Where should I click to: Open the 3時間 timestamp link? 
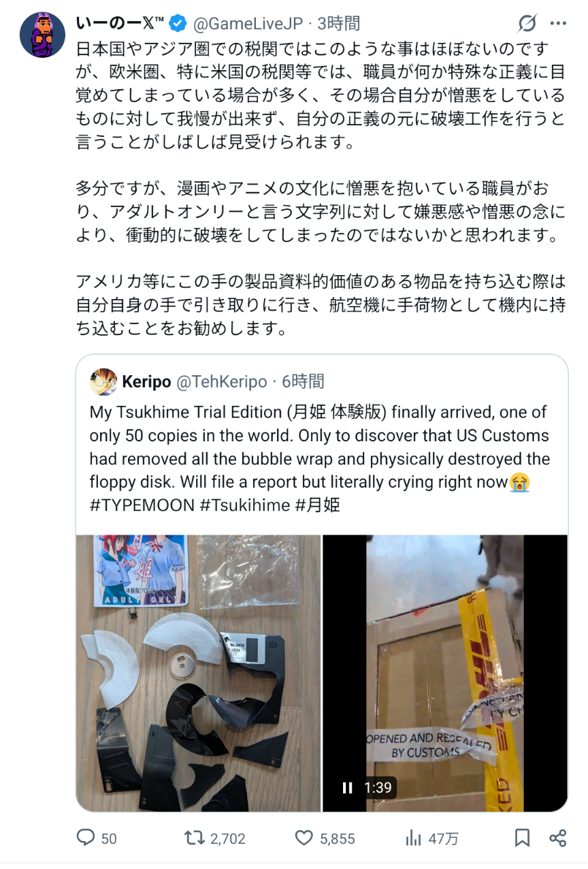pyautogui.click(x=338, y=24)
